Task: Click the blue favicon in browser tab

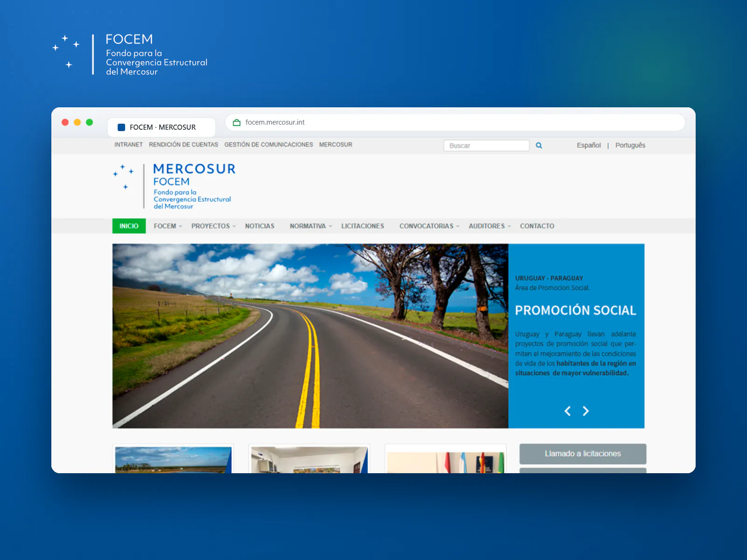Action: click(121, 127)
